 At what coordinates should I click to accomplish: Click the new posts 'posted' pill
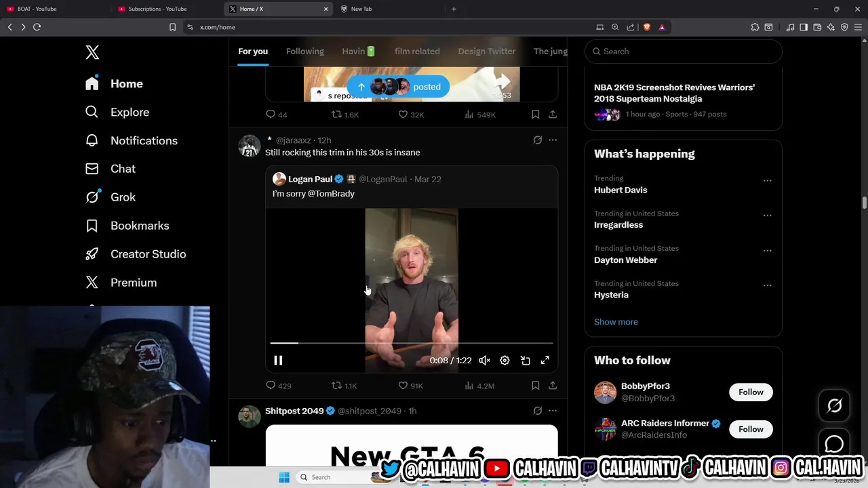[398, 87]
